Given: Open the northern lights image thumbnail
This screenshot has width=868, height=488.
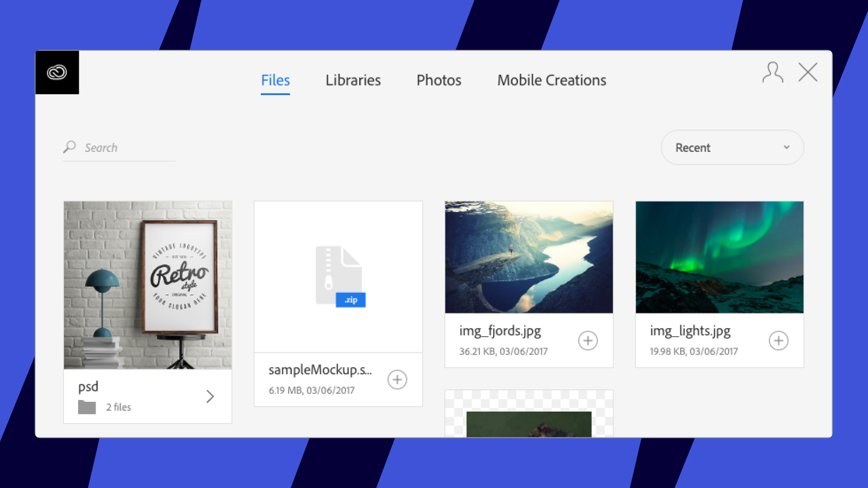Looking at the screenshot, I should (x=719, y=257).
